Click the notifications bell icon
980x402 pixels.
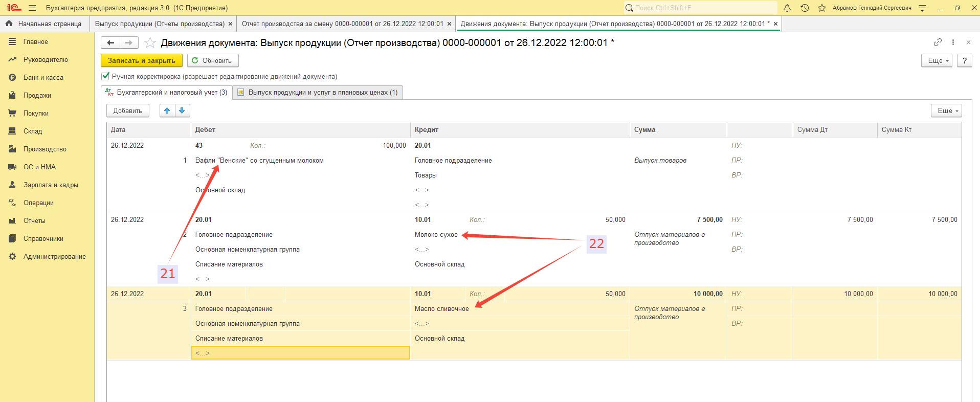tap(787, 8)
